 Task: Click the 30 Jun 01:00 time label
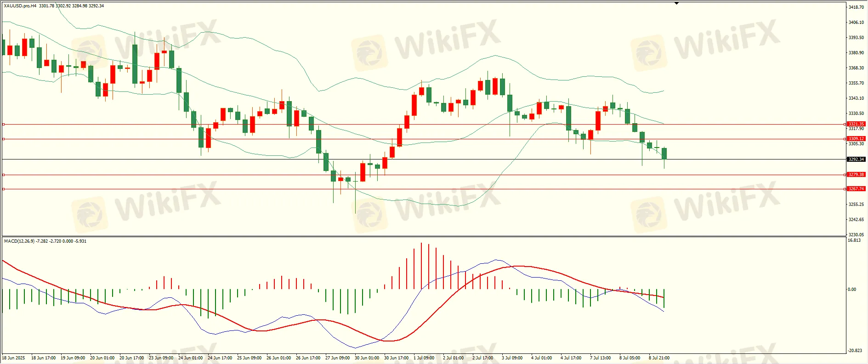pos(367,358)
